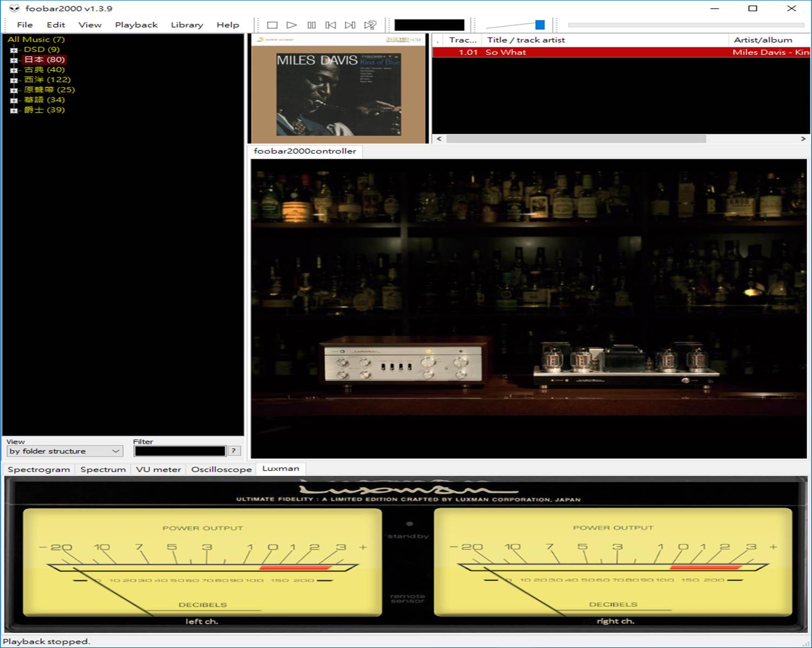Click the left channel Luxman VU meter
The image size is (812, 648).
pyautogui.click(x=202, y=562)
